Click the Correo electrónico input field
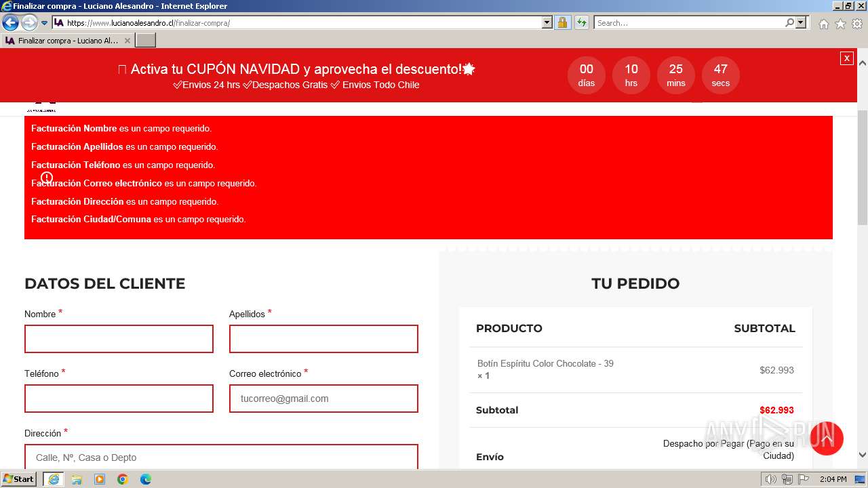This screenshot has width=868, height=488. click(323, 399)
